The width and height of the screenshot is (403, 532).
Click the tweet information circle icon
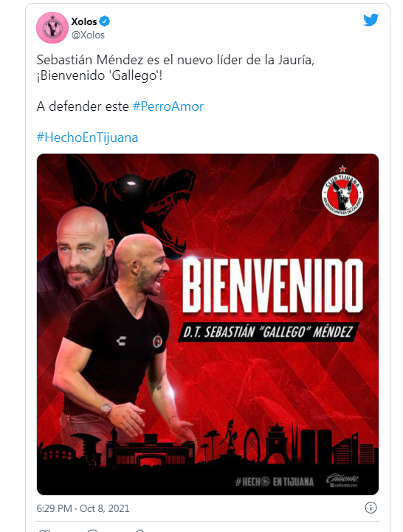tap(371, 508)
